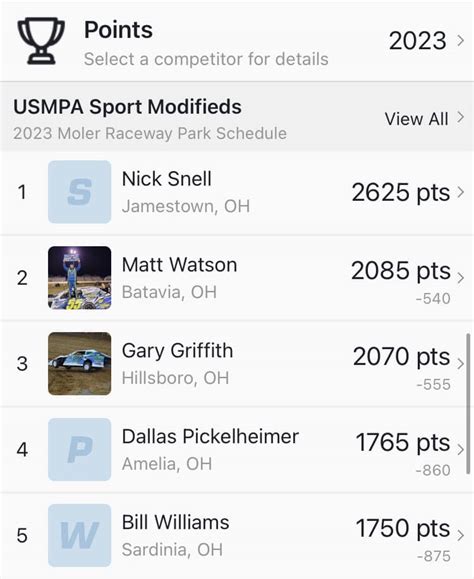474x579 pixels.
Task: Tap chevron beside 1765 pts
Action: (x=460, y=450)
